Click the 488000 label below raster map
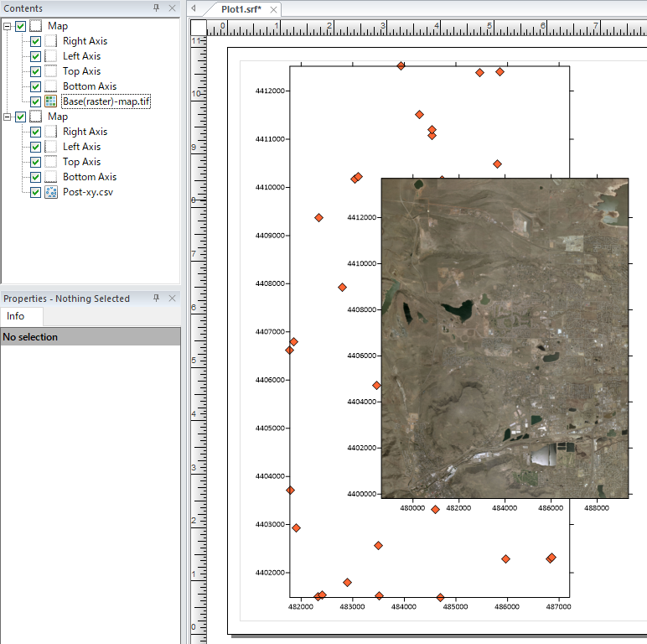This screenshot has width=647, height=644. [x=597, y=508]
